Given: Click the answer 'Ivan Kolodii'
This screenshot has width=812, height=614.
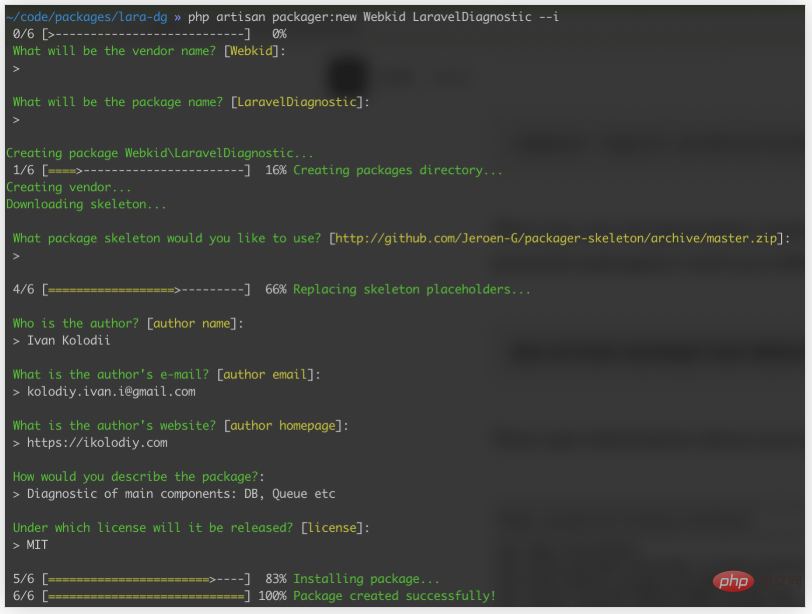Looking at the screenshot, I should tap(68, 341).
